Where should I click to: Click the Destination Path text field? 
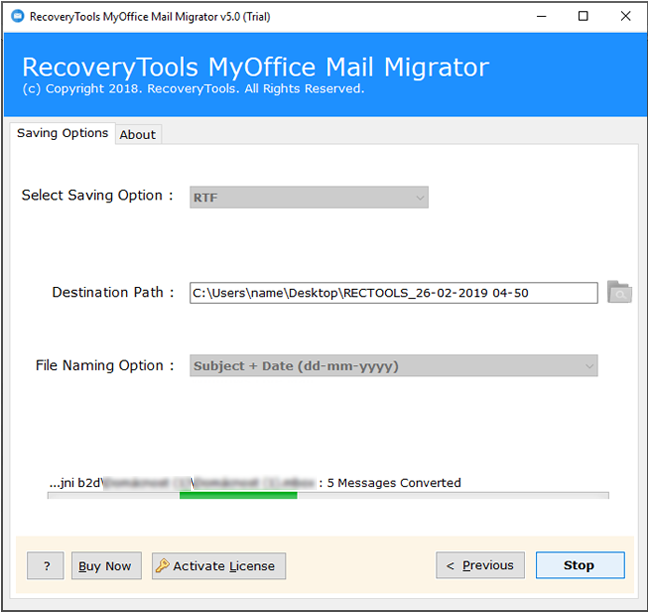(x=393, y=293)
